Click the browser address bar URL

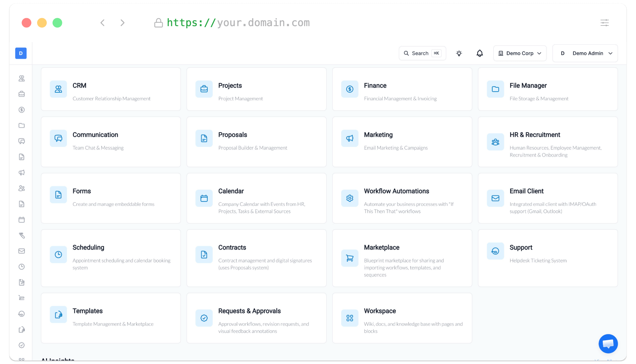coord(238,23)
